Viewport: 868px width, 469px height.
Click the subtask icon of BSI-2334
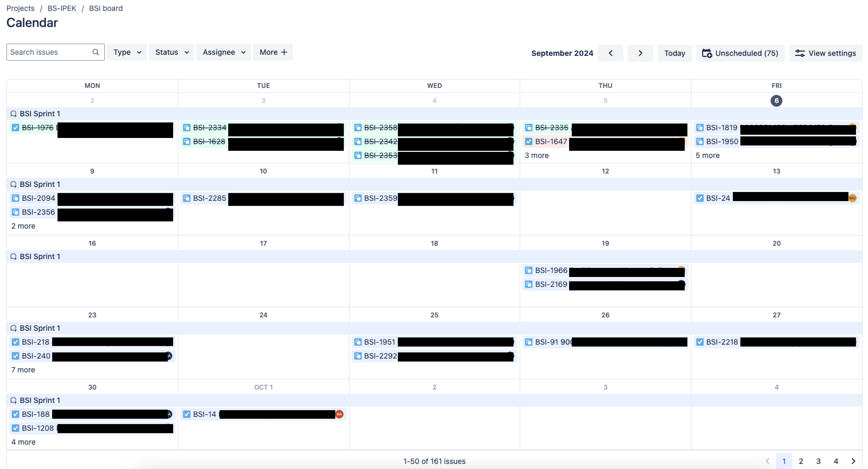187,128
